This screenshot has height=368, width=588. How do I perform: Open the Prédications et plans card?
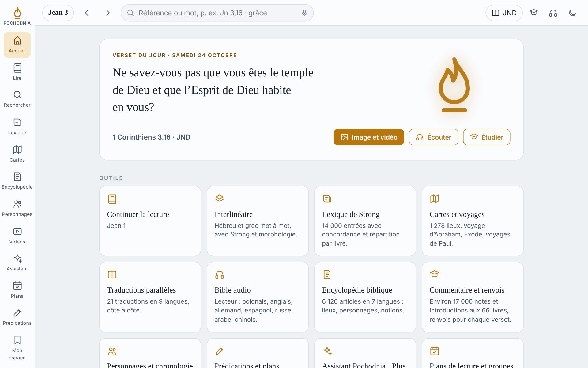(258, 353)
